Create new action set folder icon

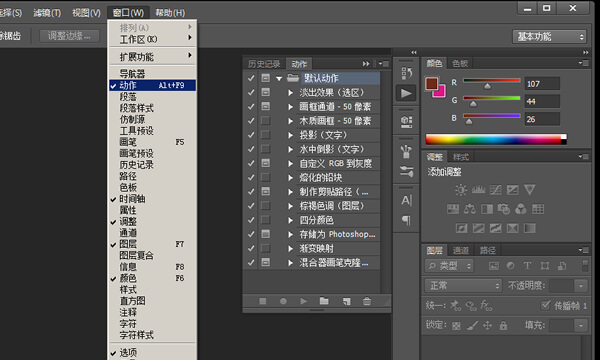point(324,301)
